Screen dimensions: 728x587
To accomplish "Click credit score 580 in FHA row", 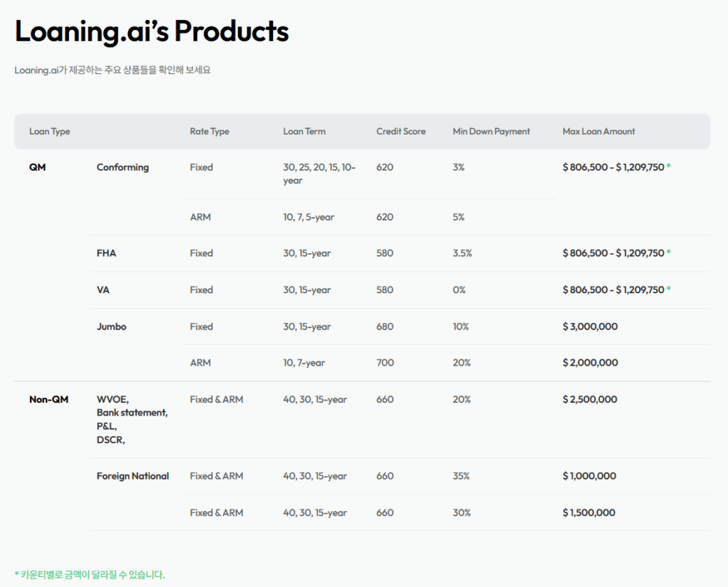I will tap(385, 253).
